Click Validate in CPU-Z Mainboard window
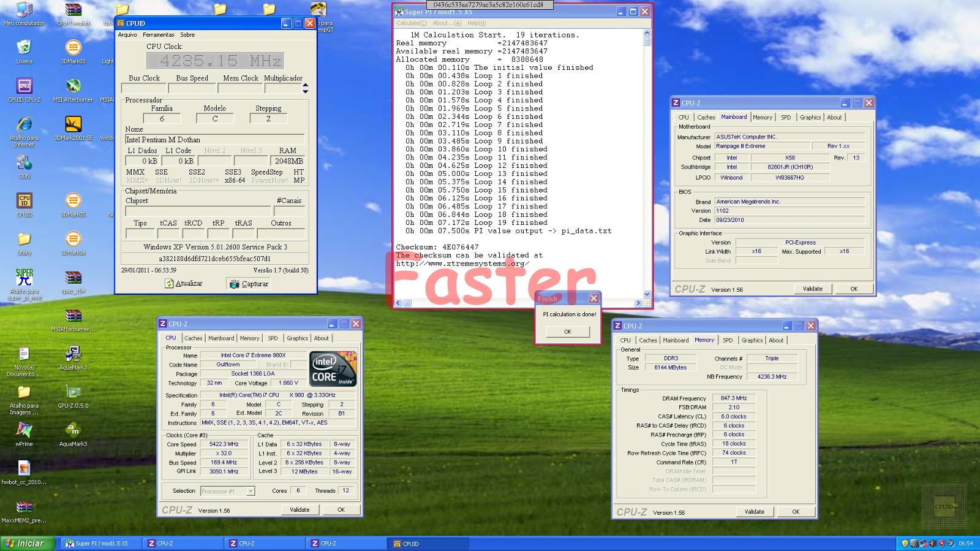Image resolution: width=980 pixels, height=551 pixels. coord(813,289)
